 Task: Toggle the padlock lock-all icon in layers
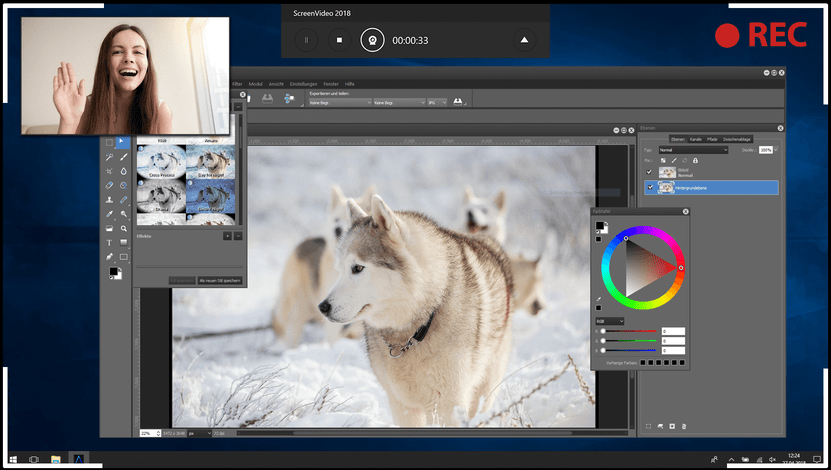tap(695, 160)
